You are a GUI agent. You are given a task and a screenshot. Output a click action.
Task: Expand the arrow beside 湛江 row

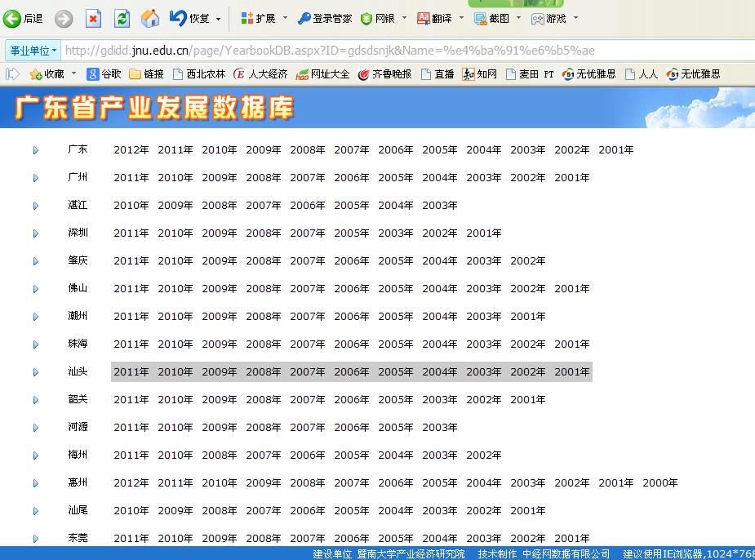click(x=36, y=206)
